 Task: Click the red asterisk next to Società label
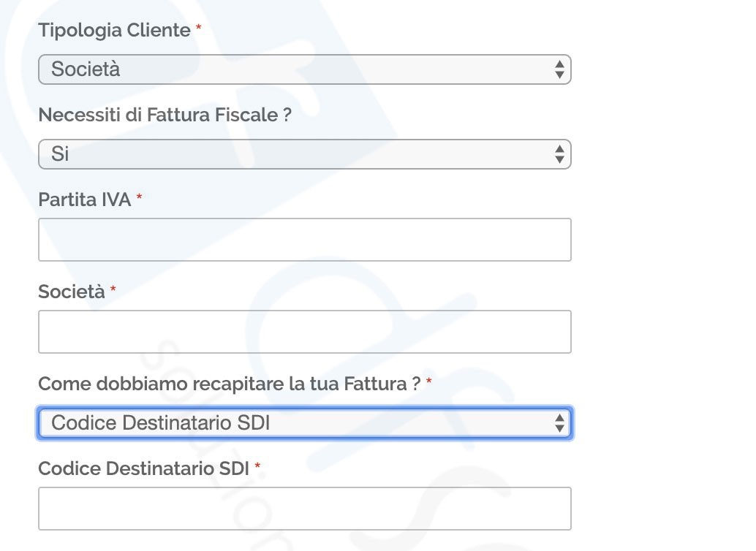click(x=113, y=289)
